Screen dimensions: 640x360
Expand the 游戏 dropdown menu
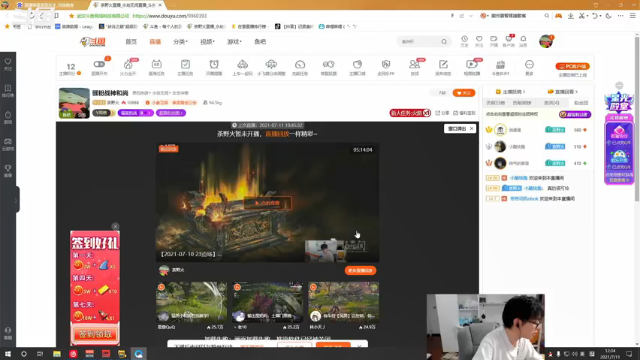click(x=234, y=42)
